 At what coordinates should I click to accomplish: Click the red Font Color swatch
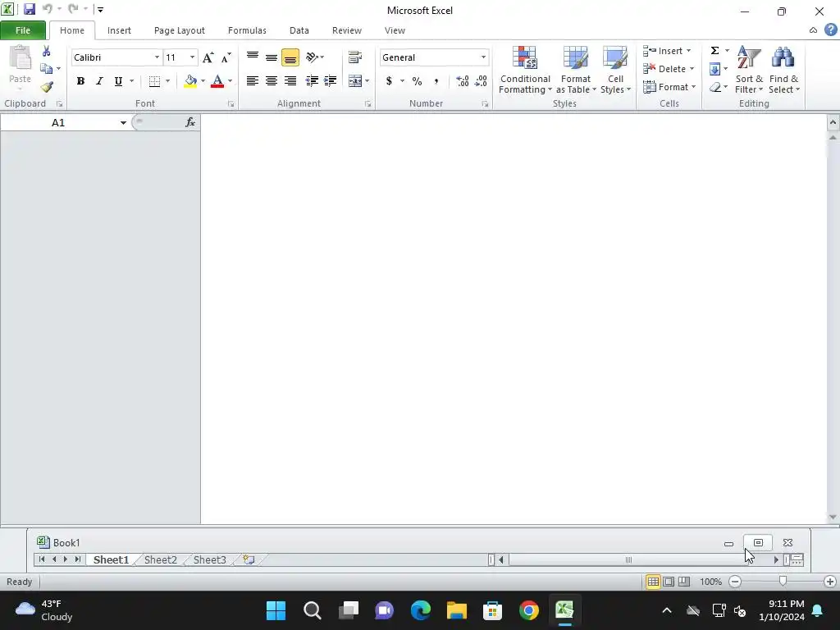[217, 81]
